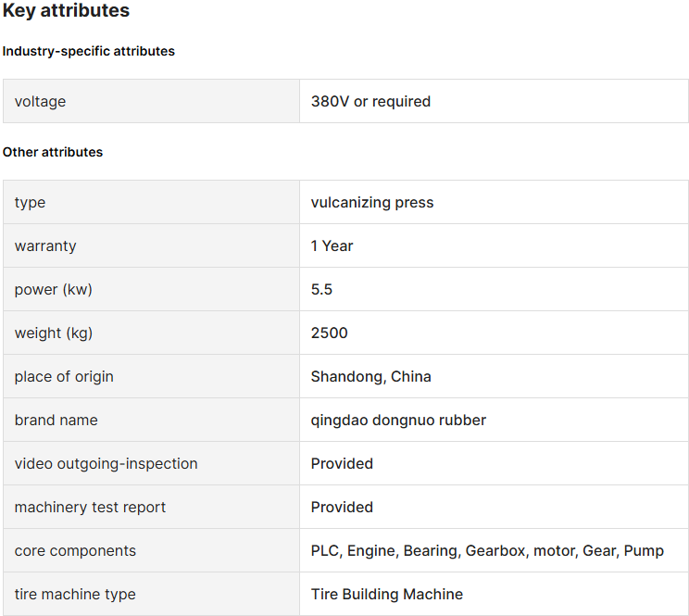Select the qingdao dongnuo rubber brand value
The width and height of the screenshot is (689, 616).
[x=398, y=421]
